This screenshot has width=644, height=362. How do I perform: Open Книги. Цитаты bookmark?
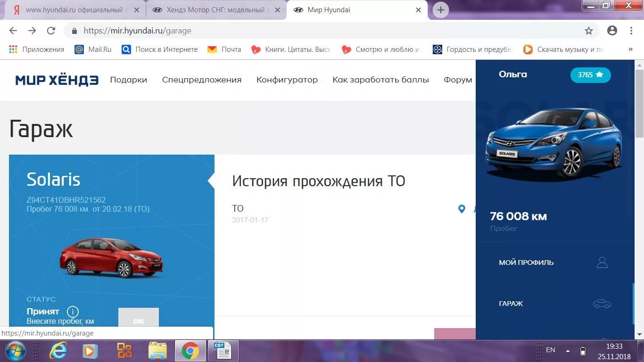click(x=291, y=49)
